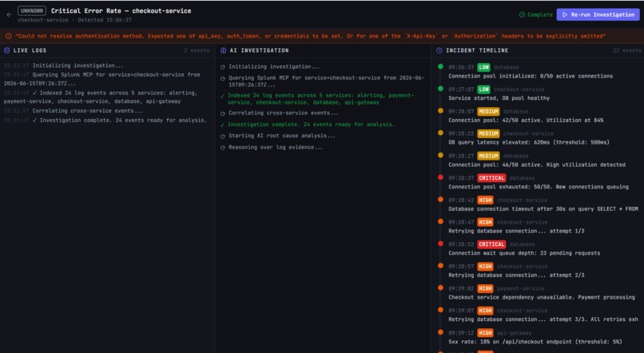Click 'Retrying database connection... attempt 1/3'

516,232
